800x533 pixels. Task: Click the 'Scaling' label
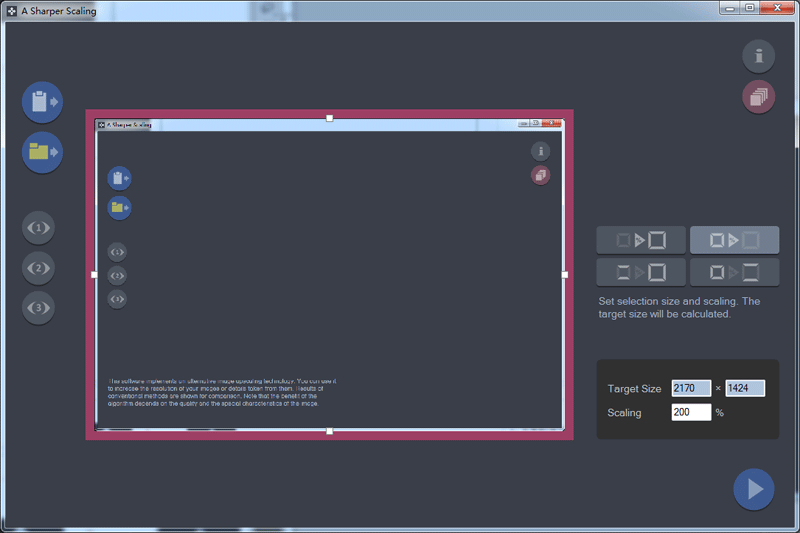tap(624, 413)
